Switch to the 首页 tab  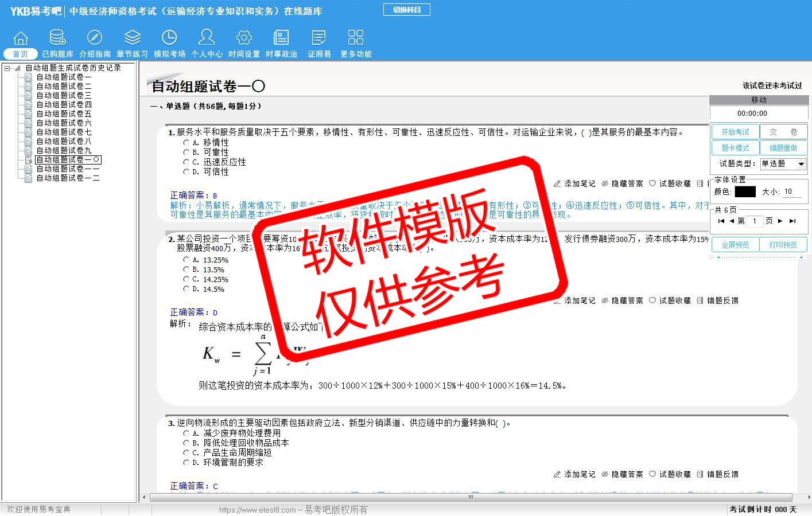pyautogui.click(x=21, y=54)
